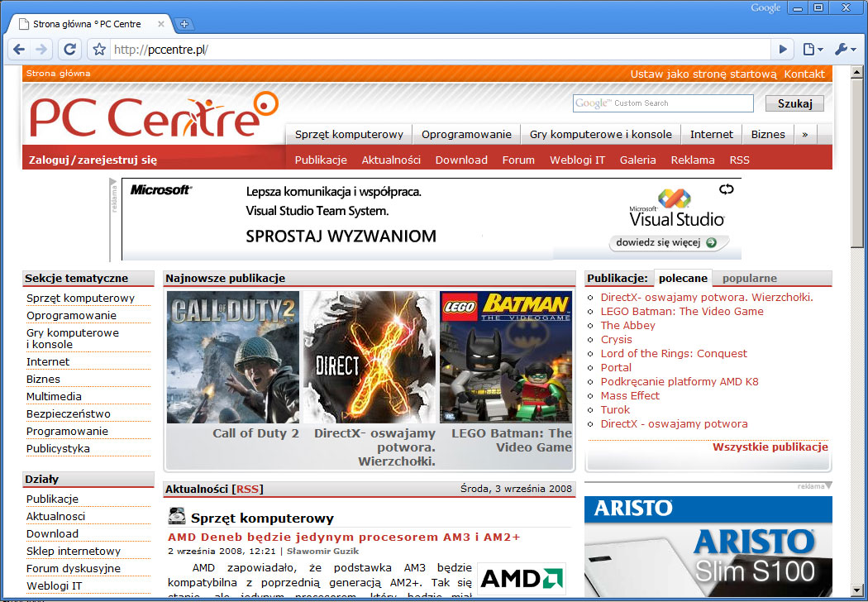Click the browser Forward arrow button

(x=41, y=50)
